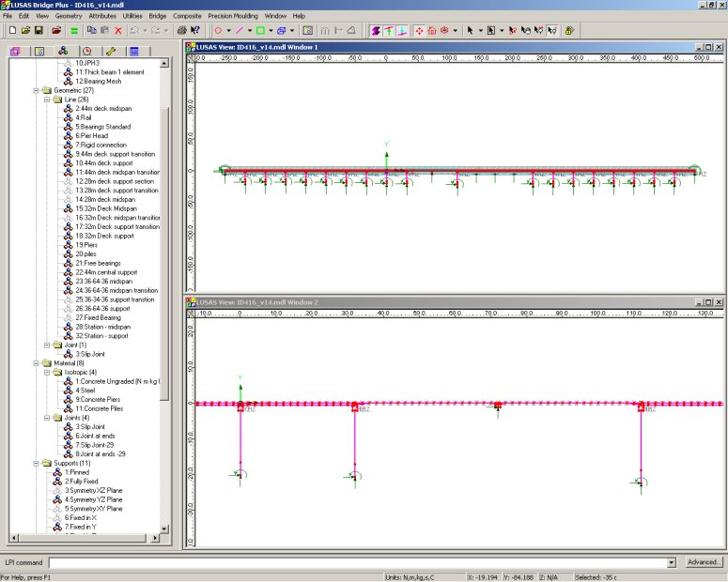Click the Print toolbar icon
The height and width of the screenshot is (582, 728).
(x=181, y=30)
